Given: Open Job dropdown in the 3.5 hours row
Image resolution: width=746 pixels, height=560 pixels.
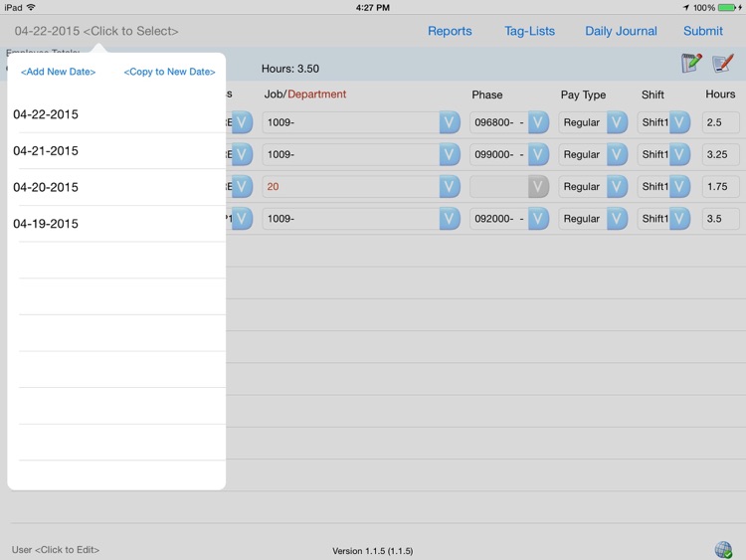Looking at the screenshot, I should pos(450,219).
